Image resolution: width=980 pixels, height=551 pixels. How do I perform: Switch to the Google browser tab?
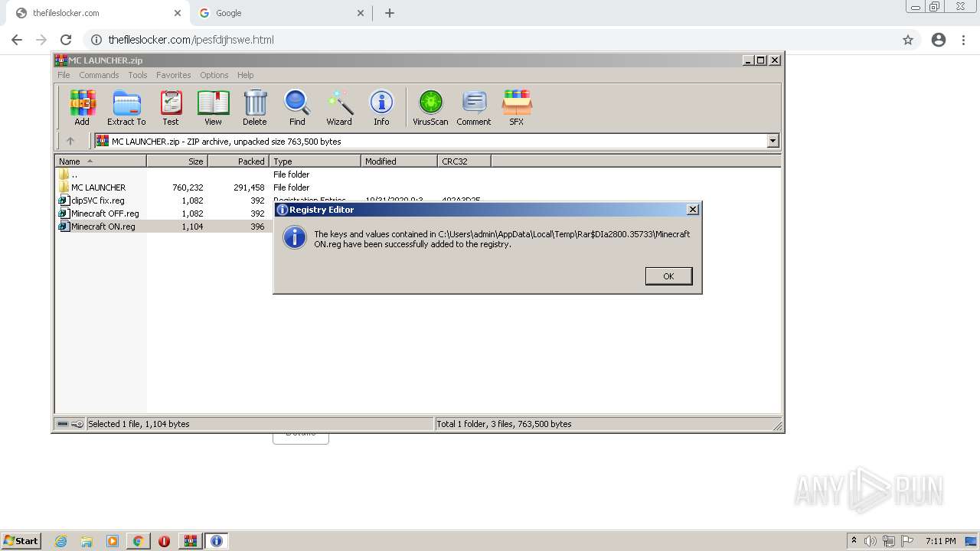pos(280,13)
